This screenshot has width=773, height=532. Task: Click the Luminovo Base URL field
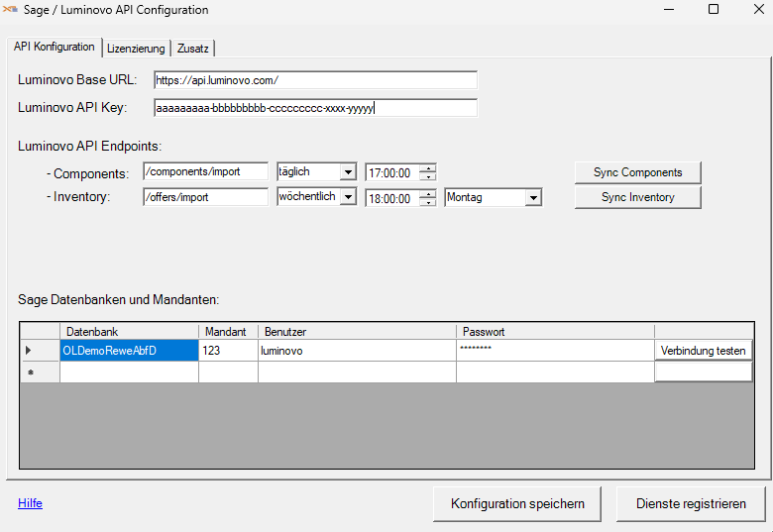315,80
